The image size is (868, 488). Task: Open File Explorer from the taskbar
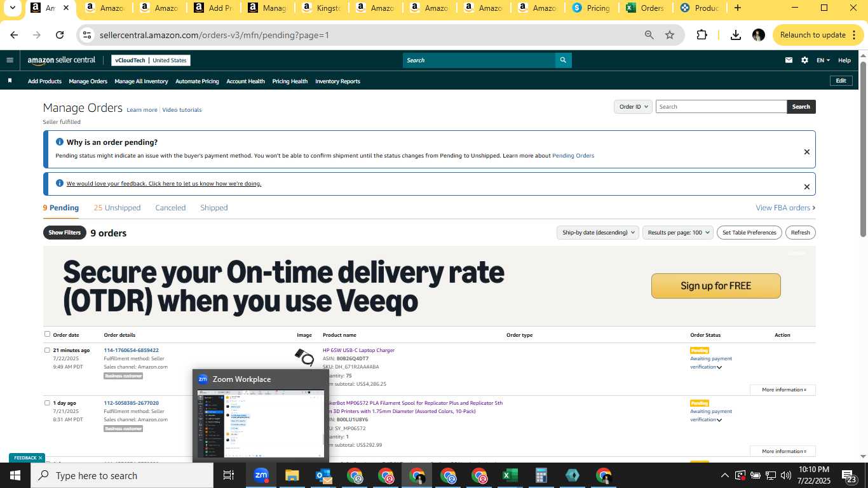[x=292, y=475]
